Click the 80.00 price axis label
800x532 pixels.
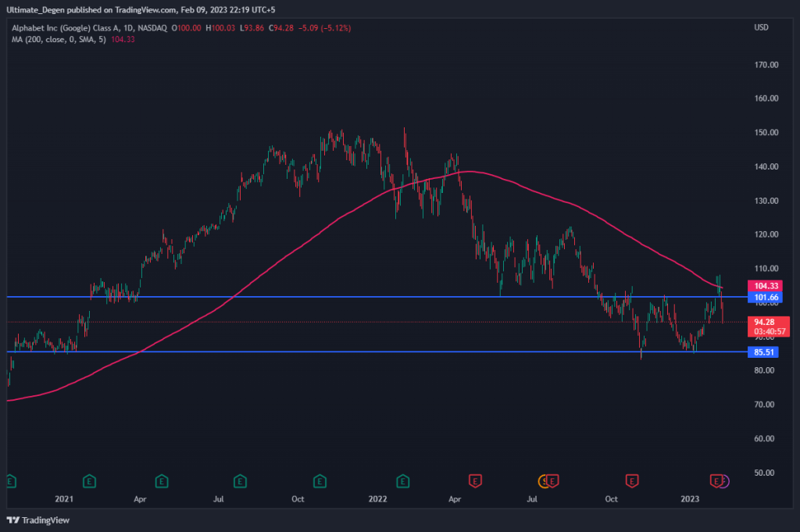[x=764, y=371]
